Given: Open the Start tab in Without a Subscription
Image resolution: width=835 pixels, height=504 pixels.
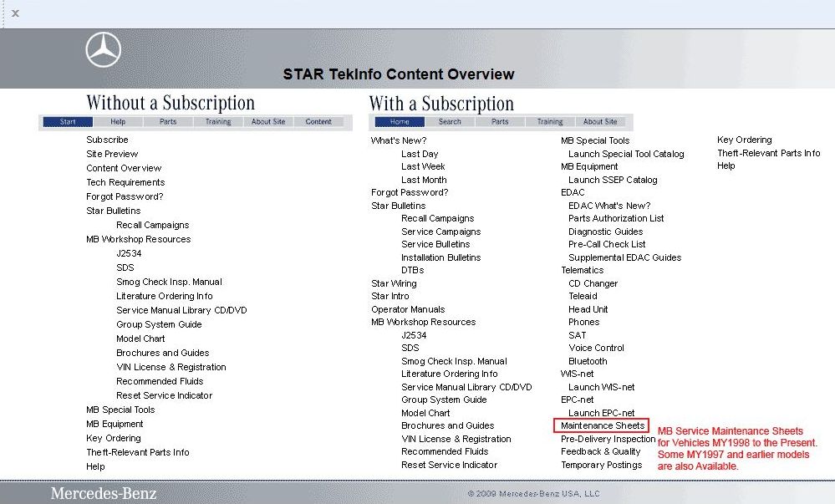Looking at the screenshot, I should [68, 121].
